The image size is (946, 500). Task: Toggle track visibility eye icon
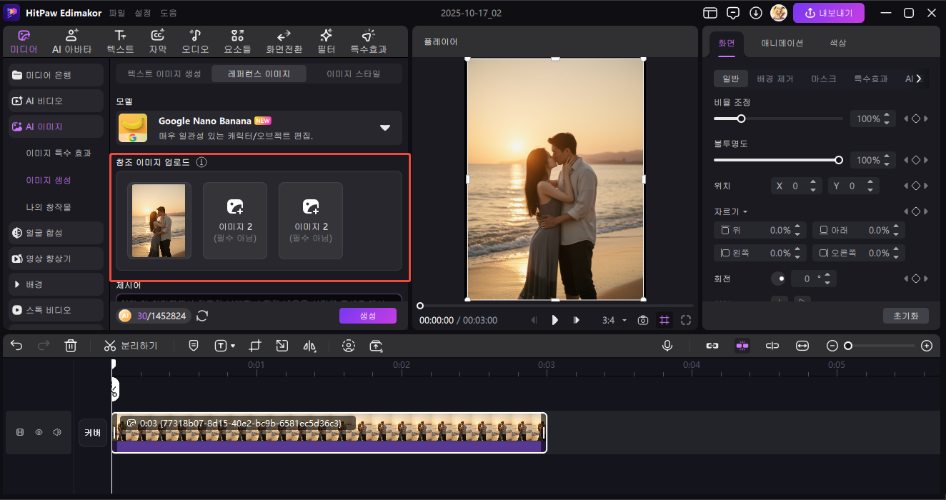tap(39, 432)
